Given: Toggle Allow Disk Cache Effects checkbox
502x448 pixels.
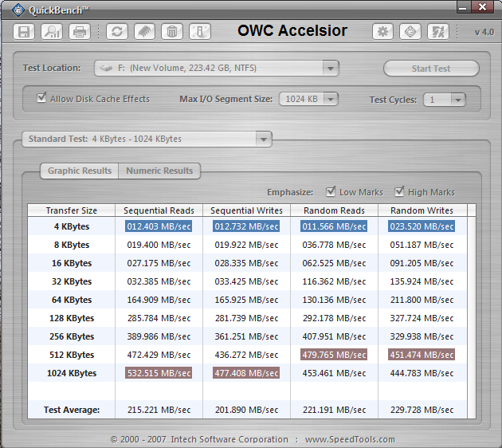Looking at the screenshot, I should pos(42,99).
